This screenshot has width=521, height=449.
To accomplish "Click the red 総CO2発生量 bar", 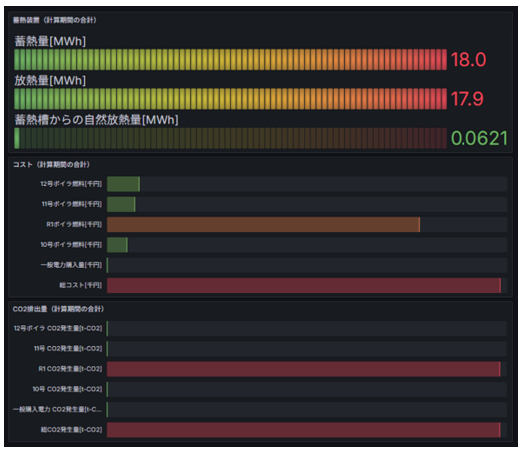I will click(304, 430).
